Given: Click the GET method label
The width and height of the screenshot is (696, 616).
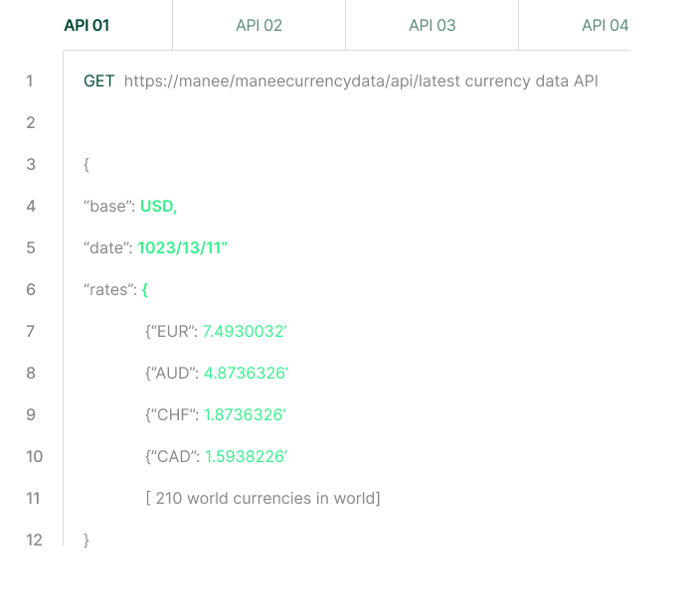Looking at the screenshot, I should tap(99, 81).
